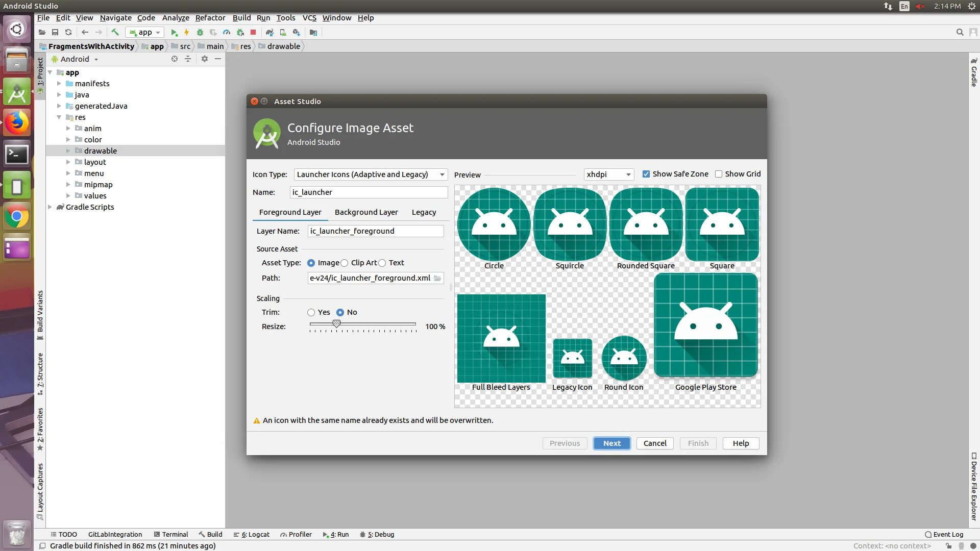Expand the mipmap folder

[x=68, y=185]
